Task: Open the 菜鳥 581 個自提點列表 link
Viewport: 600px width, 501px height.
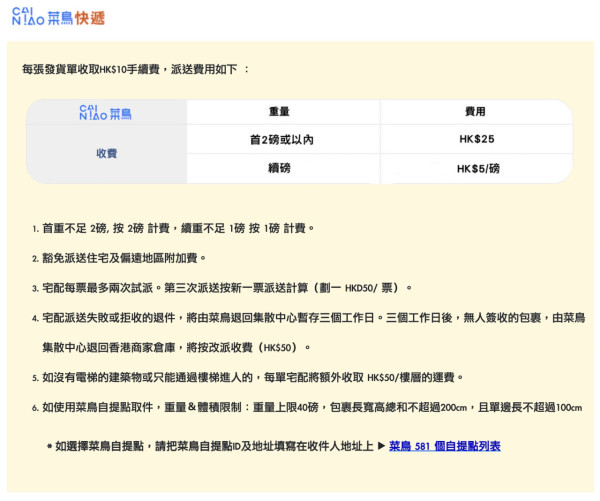Action: coord(445,446)
